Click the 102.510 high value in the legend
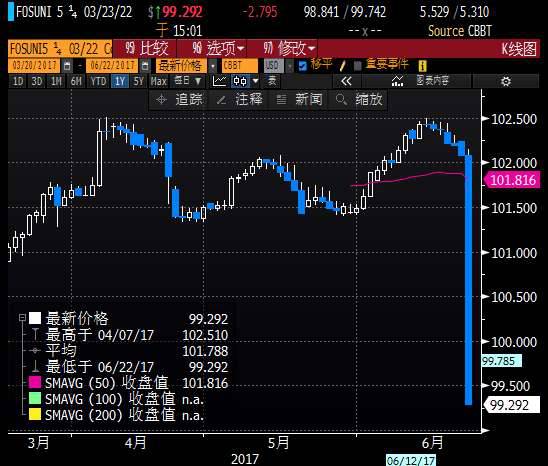The width and height of the screenshot is (548, 466). [205, 335]
